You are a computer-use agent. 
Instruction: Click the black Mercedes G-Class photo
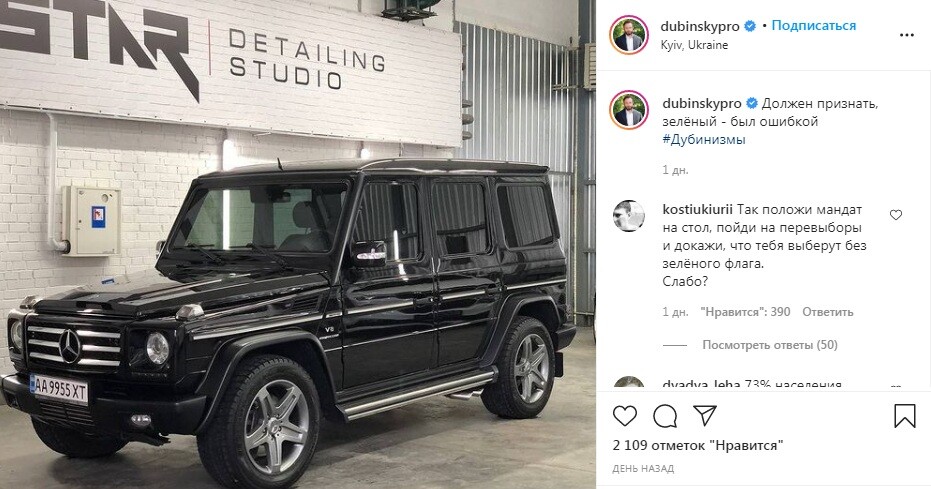[x=297, y=244]
